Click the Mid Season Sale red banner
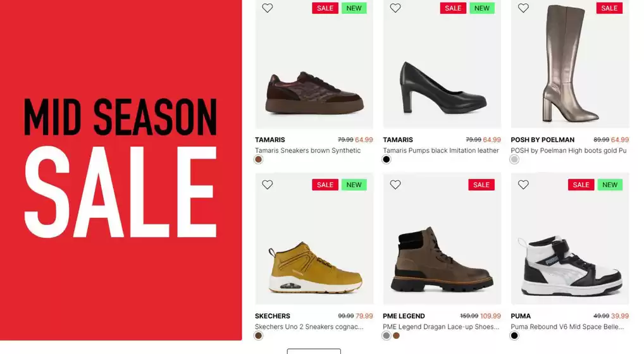 pyautogui.click(x=121, y=170)
